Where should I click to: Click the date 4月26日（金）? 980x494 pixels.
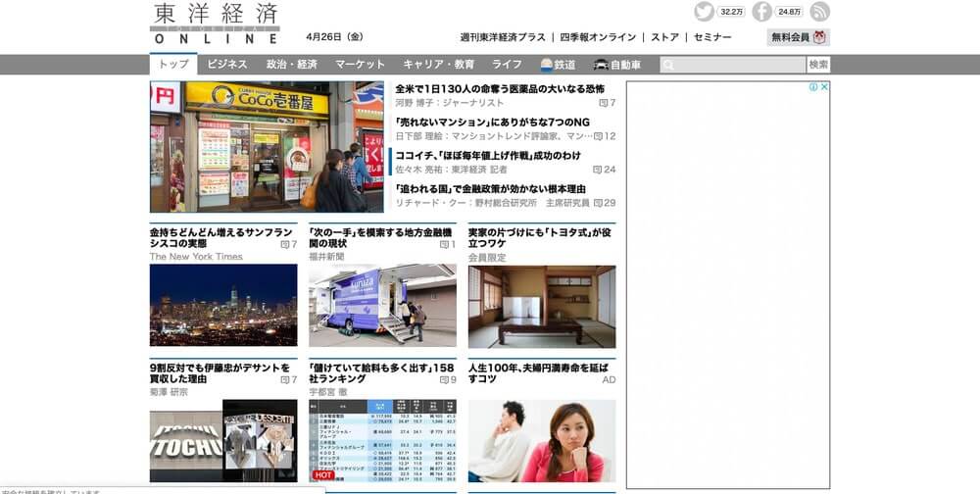point(335,37)
